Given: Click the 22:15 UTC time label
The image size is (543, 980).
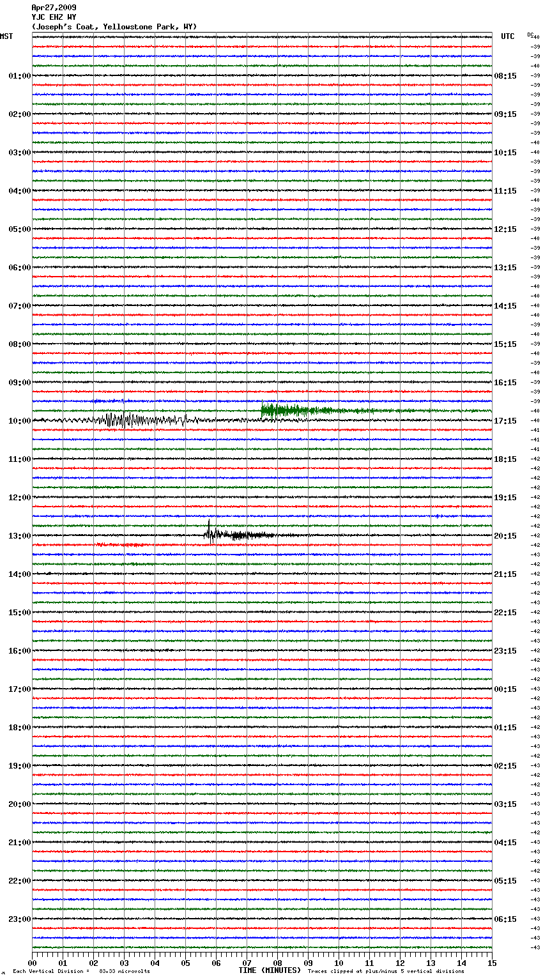Looking at the screenshot, I should [x=505, y=613].
